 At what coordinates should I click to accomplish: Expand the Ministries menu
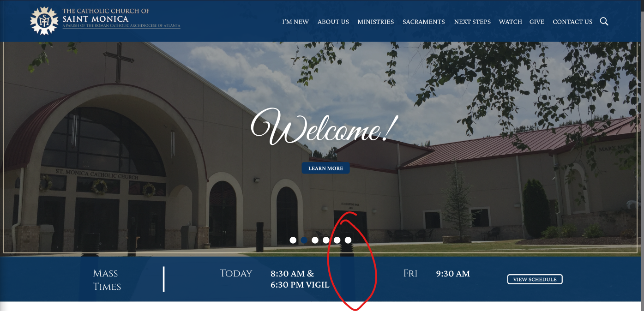(376, 22)
